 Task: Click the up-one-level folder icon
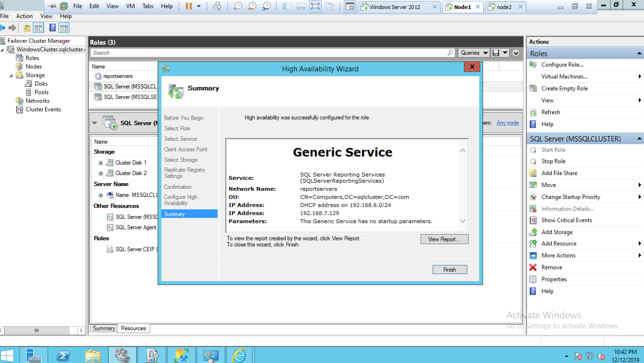(x=27, y=28)
